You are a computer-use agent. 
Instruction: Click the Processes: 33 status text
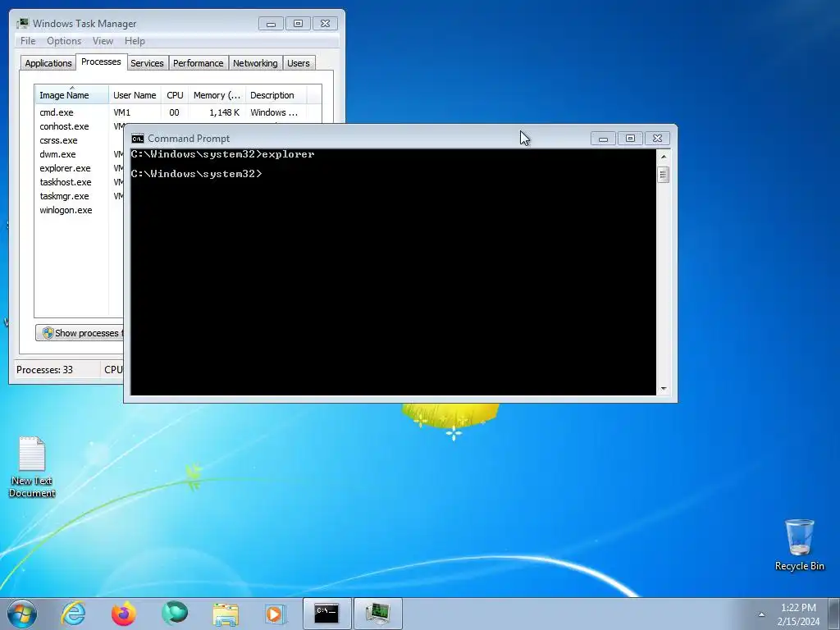pyautogui.click(x=44, y=370)
